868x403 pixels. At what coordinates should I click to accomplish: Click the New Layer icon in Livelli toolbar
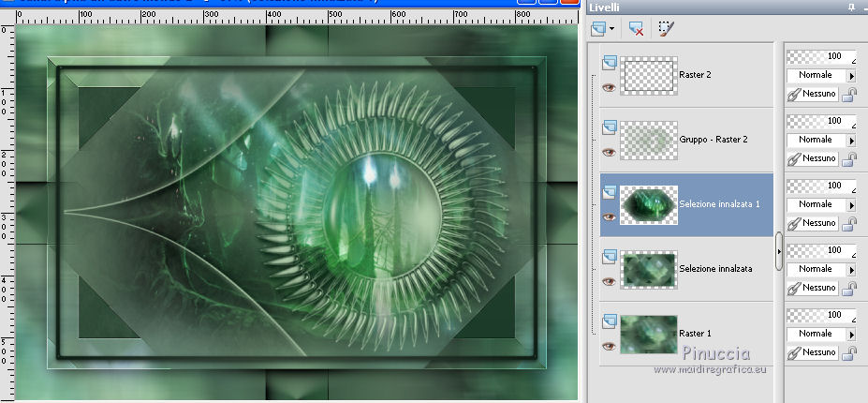(x=599, y=29)
